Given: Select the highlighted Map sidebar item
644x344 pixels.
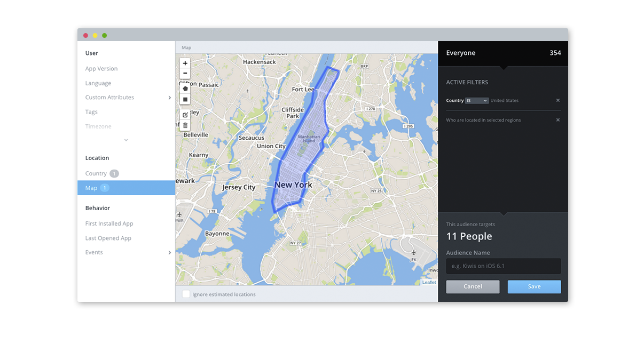Looking at the screenshot, I should 126,188.
